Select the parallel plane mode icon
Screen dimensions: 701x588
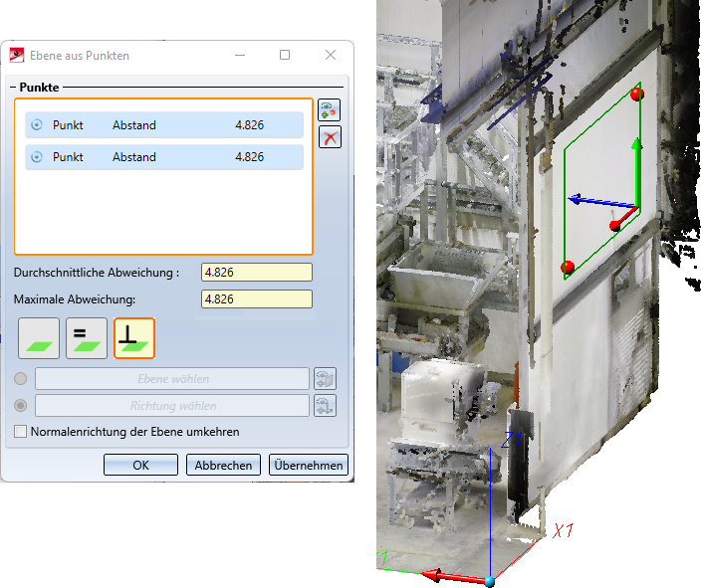pyautogui.click(x=87, y=338)
